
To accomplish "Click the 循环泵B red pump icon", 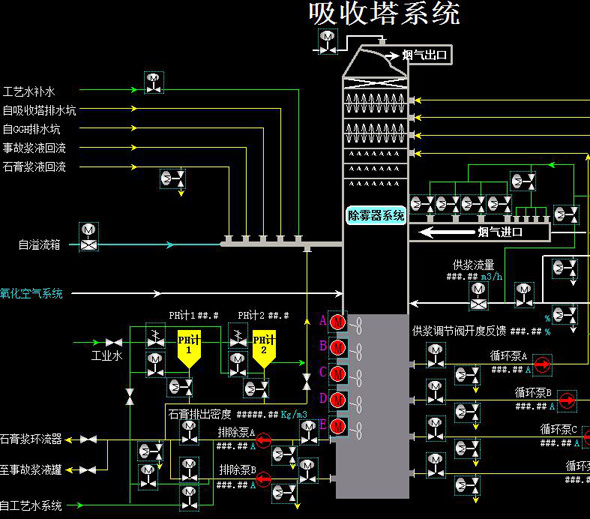I will click(x=567, y=400).
